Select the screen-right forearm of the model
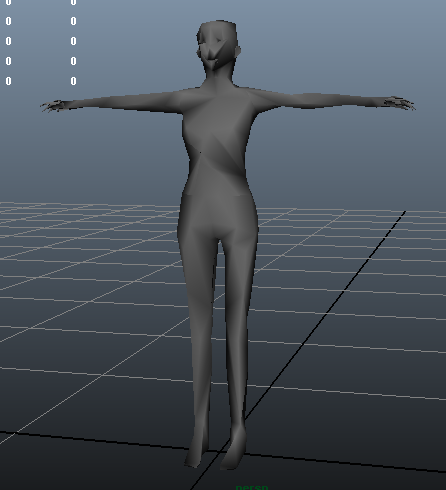The height and width of the screenshot is (490, 446). click(x=343, y=100)
